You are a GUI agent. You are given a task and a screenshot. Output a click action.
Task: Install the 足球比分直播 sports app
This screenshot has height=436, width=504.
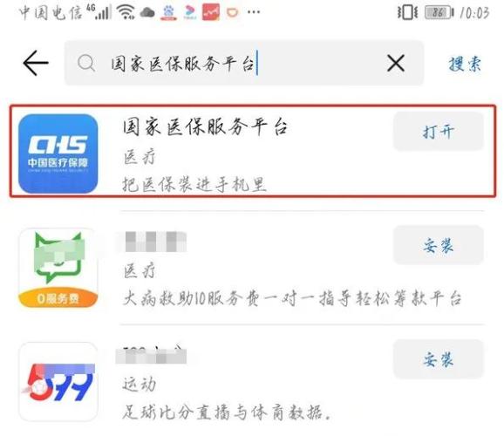439,359
